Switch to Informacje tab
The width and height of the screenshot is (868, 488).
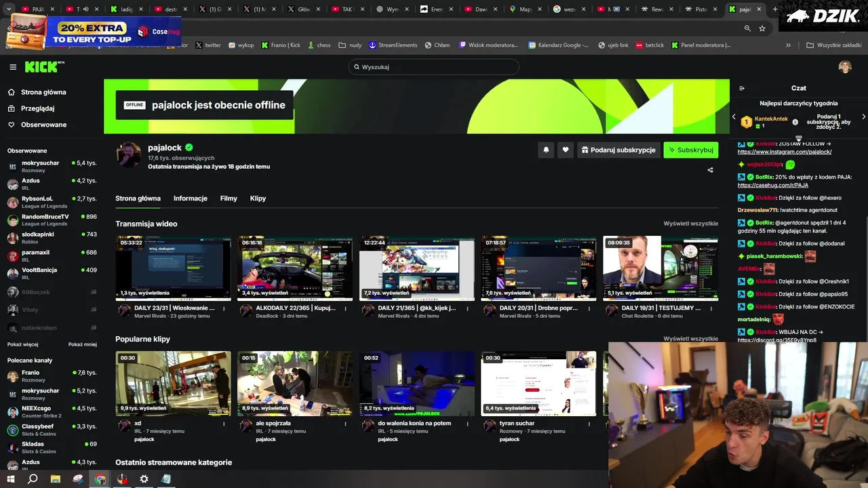click(191, 199)
